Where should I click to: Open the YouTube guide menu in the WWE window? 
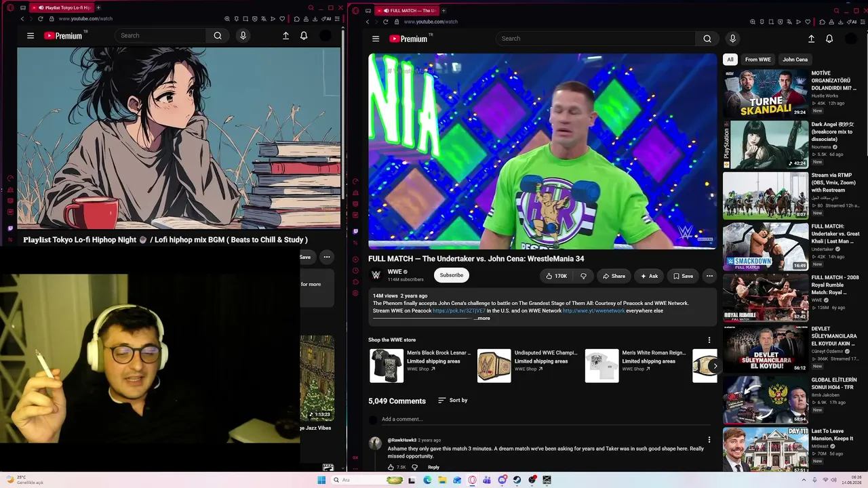click(x=376, y=39)
